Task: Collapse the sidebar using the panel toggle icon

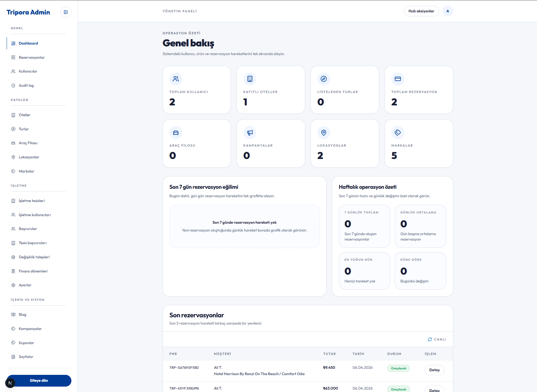Action: coord(66,12)
